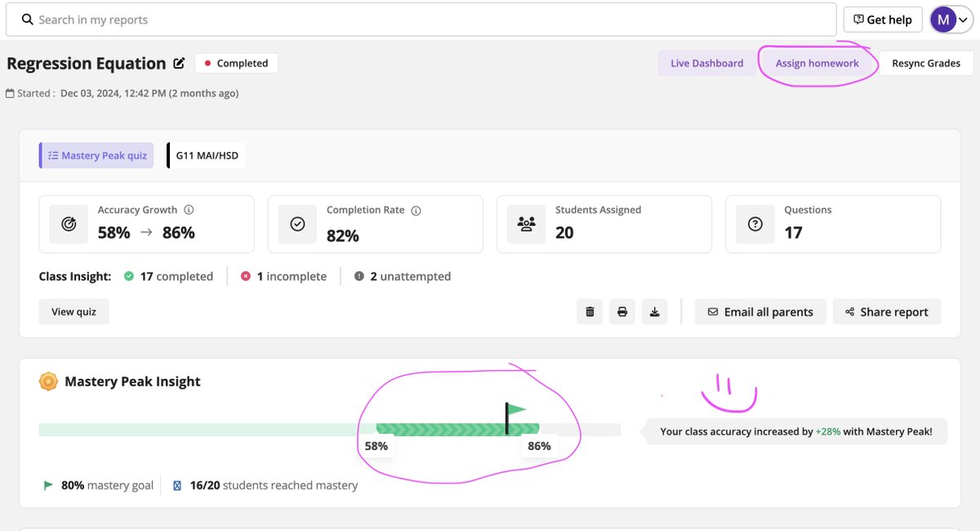
Task: Open the Get help button
Action: [x=883, y=20]
